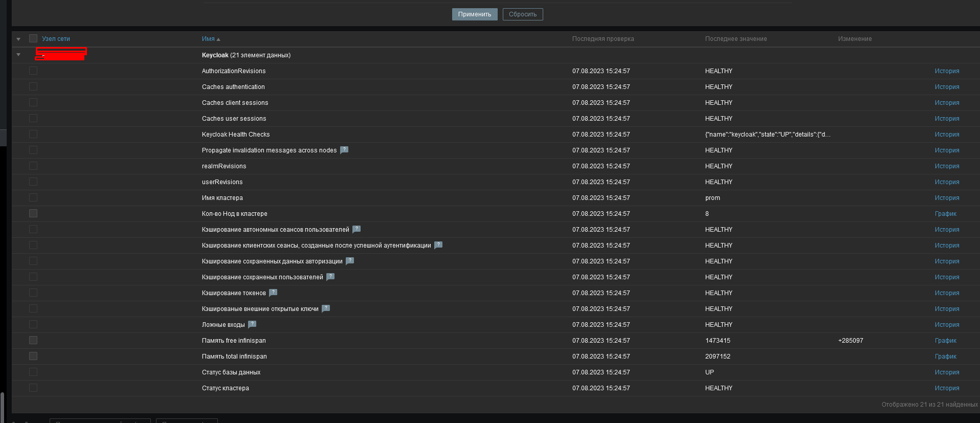Click help icon for Кэширование автономных сеансов пользователей
This screenshot has height=423, width=980.
coord(357,229)
